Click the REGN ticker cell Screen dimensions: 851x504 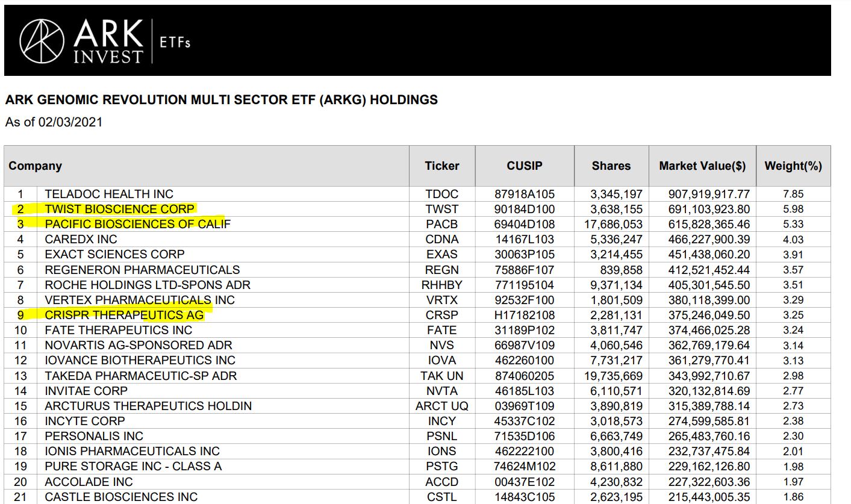(x=442, y=270)
